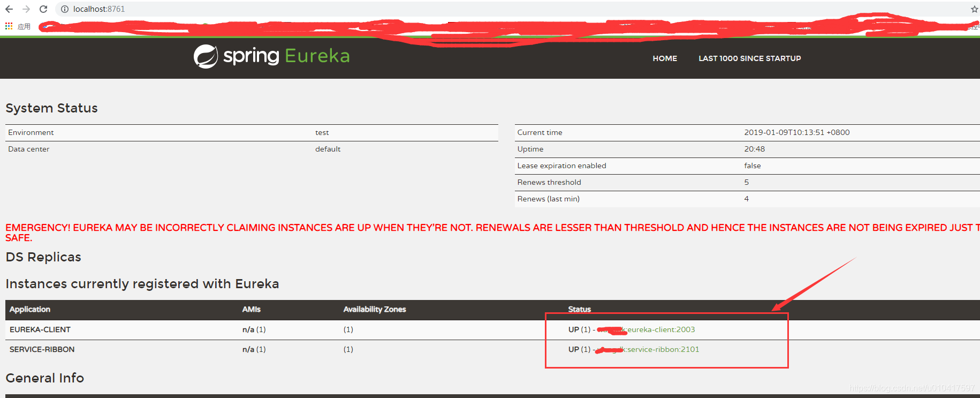The image size is (980, 398).
Task: Click the Environment label
Action: click(x=31, y=132)
